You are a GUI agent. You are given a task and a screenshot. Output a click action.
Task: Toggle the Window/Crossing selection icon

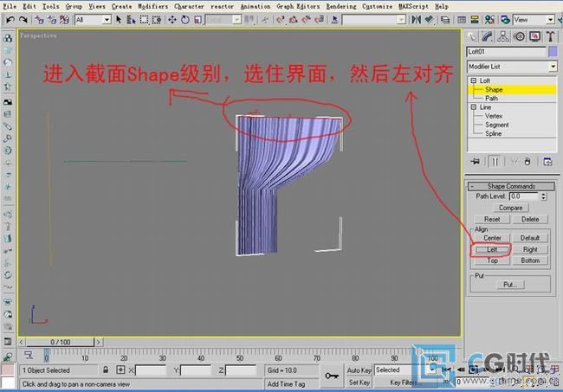point(157,20)
